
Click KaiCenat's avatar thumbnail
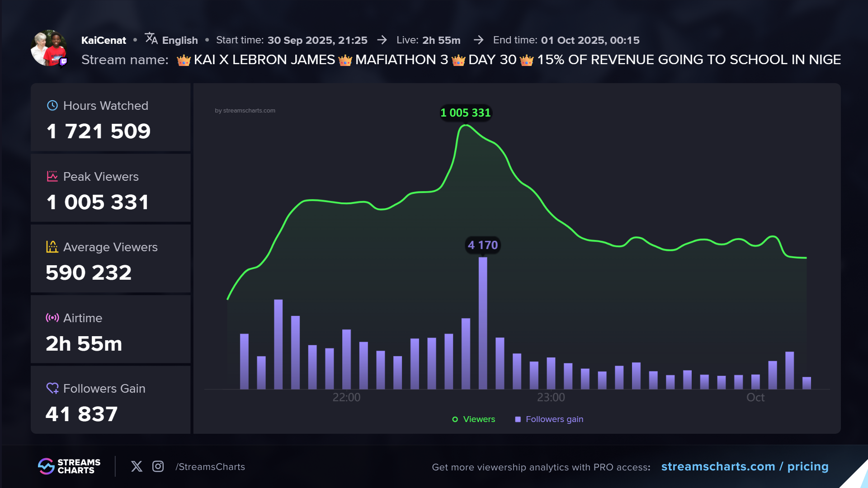pos(48,48)
